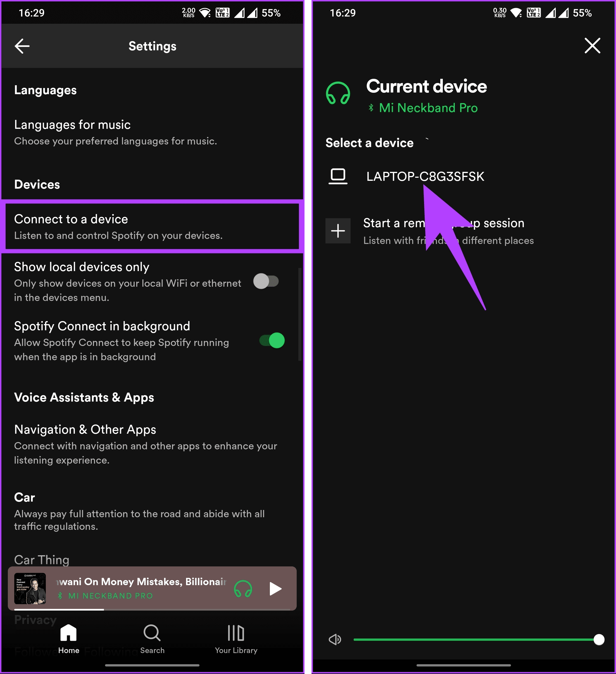The height and width of the screenshot is (674, 616).
Task: Disable Spotify Connect in background switch
Action: (x=272, y=340)
